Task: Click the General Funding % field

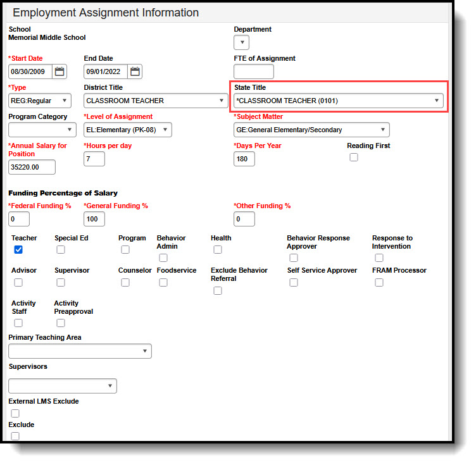Action: 94,219
